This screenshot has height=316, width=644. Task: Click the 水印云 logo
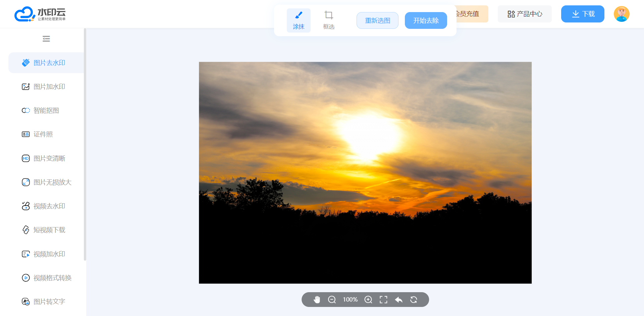(40, 14)
